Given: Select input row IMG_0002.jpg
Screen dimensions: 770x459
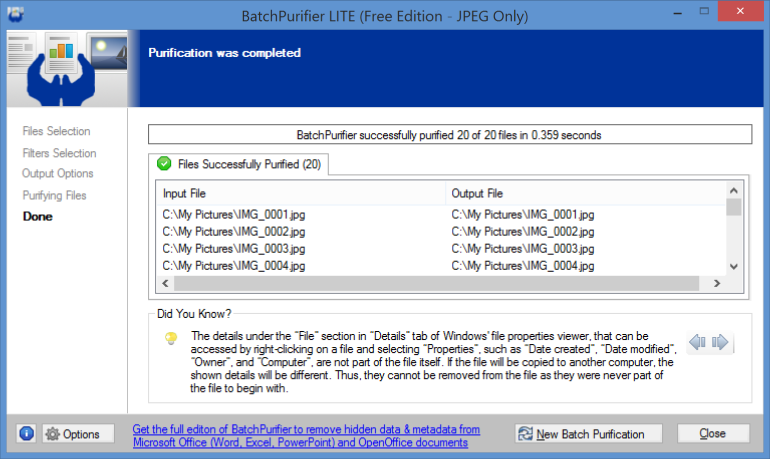Looking at the screenshot, I should 234,231.
